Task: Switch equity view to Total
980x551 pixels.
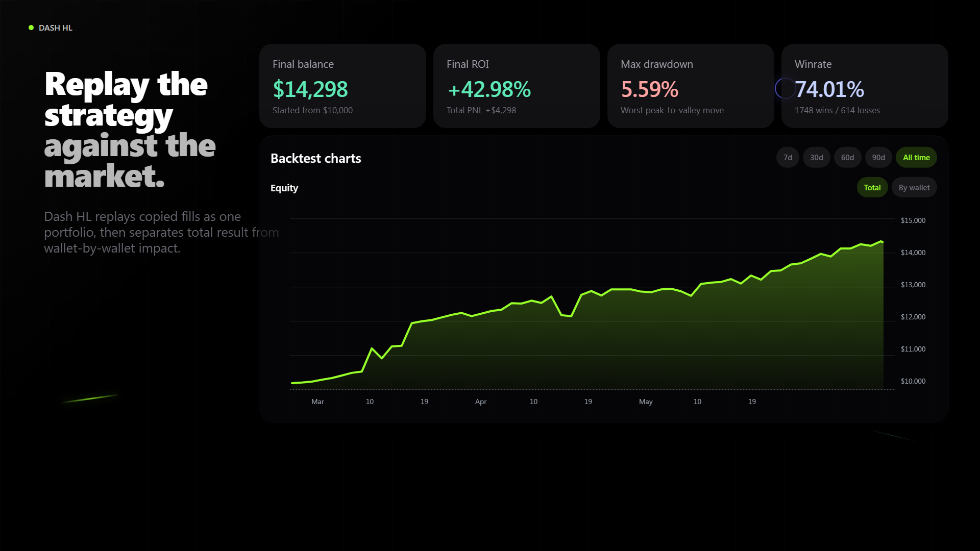Action: pos(872,188)
